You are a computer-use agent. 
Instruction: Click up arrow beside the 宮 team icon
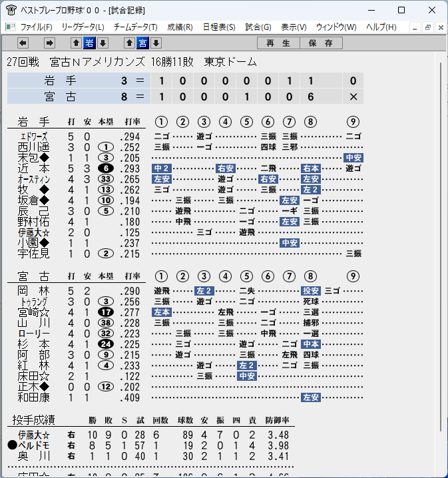click(130, 43)
